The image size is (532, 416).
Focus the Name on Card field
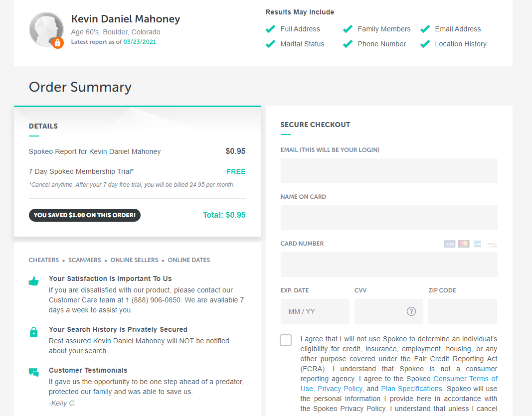(389, 218)
